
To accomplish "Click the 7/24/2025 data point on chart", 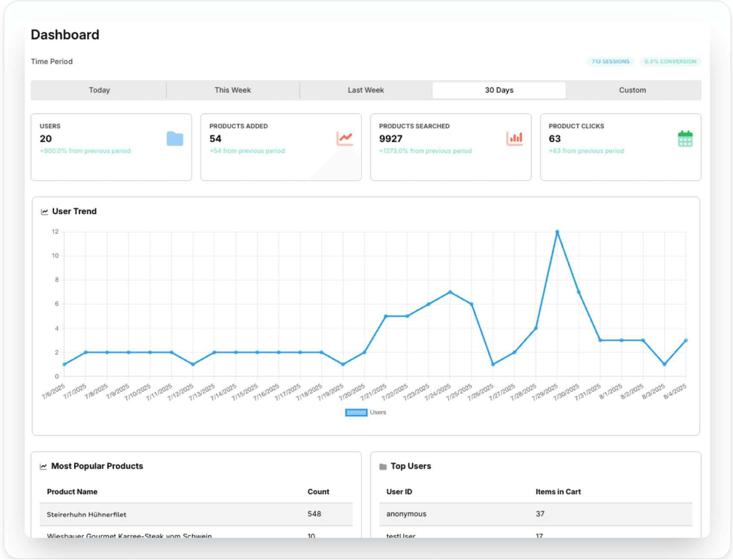I will point(450,292).
